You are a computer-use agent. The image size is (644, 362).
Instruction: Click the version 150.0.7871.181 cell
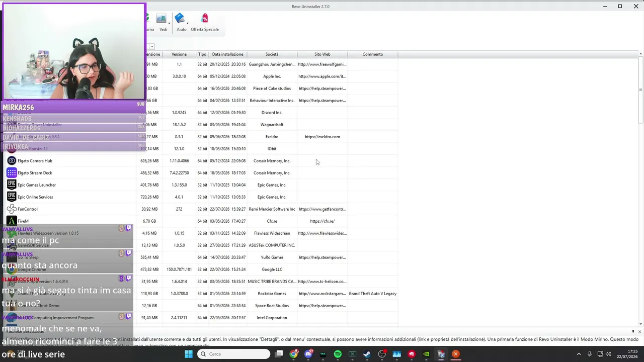click(x=179, y=269)
